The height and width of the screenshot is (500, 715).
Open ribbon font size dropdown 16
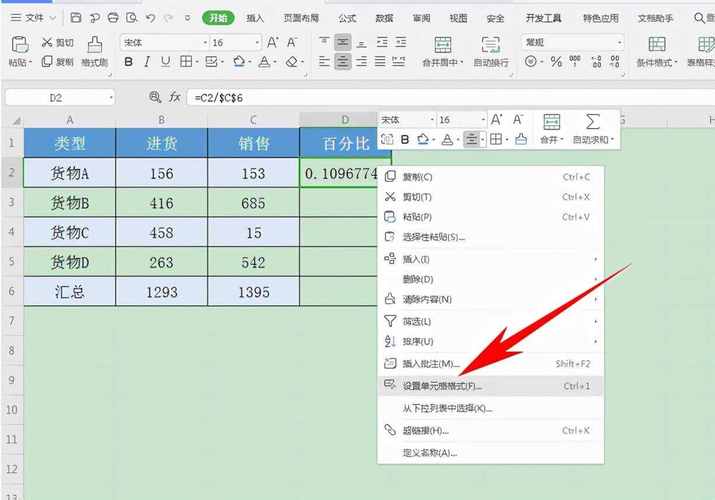257,43
